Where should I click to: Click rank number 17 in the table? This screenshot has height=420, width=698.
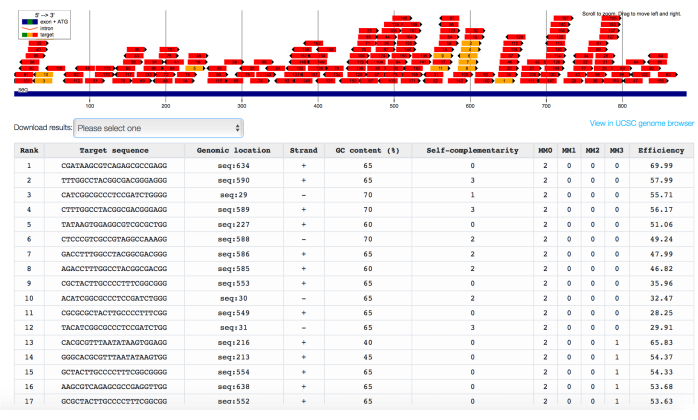click(29, 401)
